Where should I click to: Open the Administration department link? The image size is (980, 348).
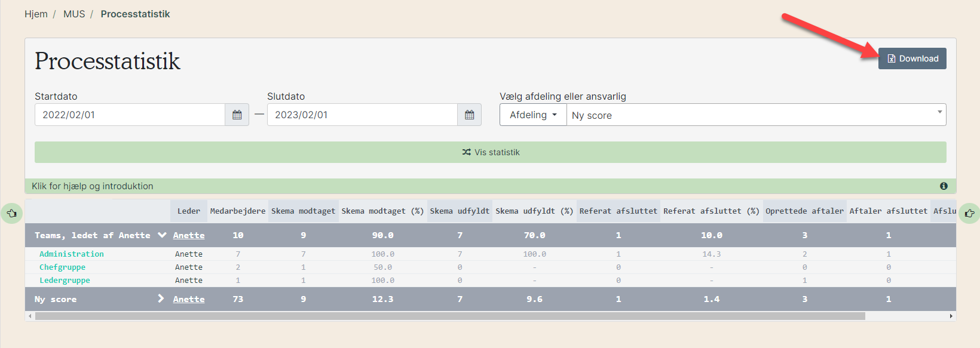tap(72, 254)
